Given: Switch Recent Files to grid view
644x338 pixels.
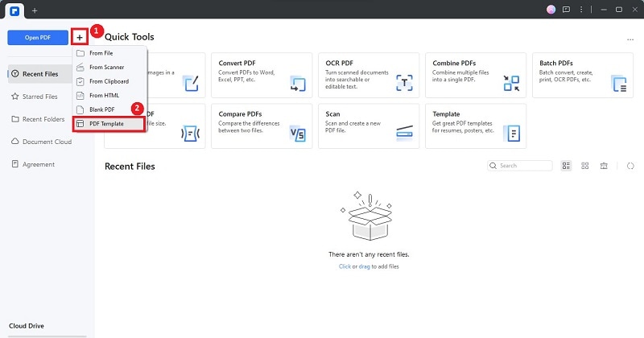Looking at the screenshot, I should click(x=585, y=166).
